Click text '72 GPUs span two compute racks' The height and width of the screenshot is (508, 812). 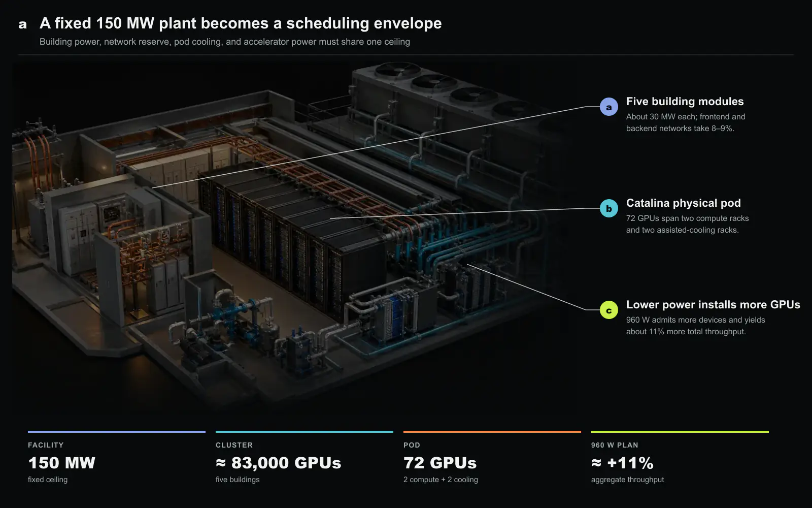[x=687, y=218]
